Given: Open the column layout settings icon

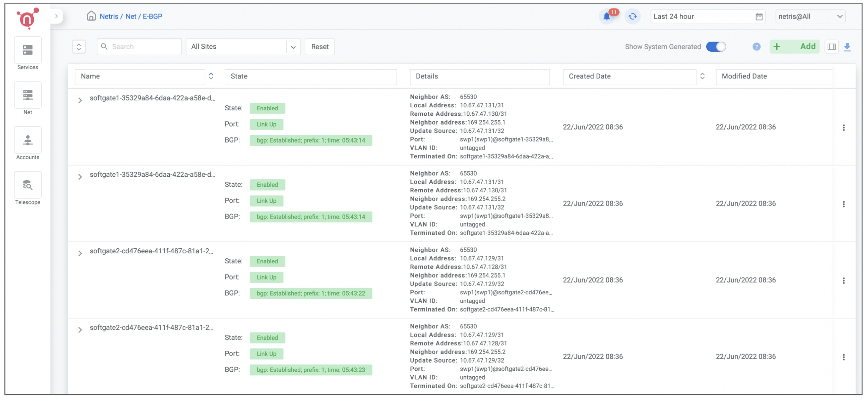Looking at the screenshot, I should (x=831, y=46).
